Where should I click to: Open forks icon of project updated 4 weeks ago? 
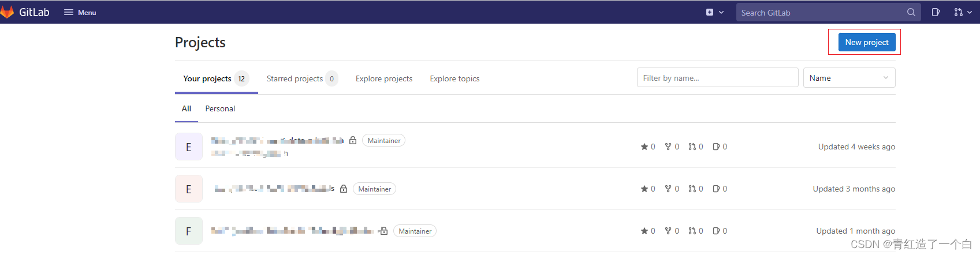[x=672, y=147]
